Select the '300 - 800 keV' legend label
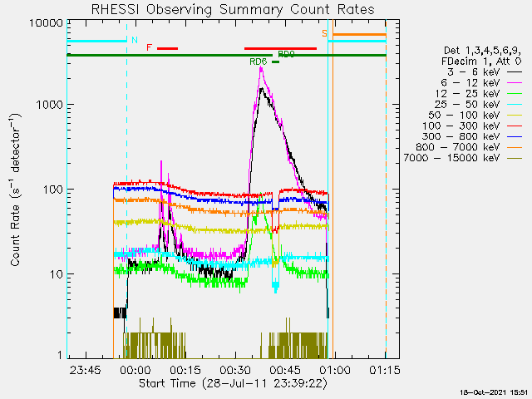The height and width of the screenshot is (399, 532). (x=461, y=136)
